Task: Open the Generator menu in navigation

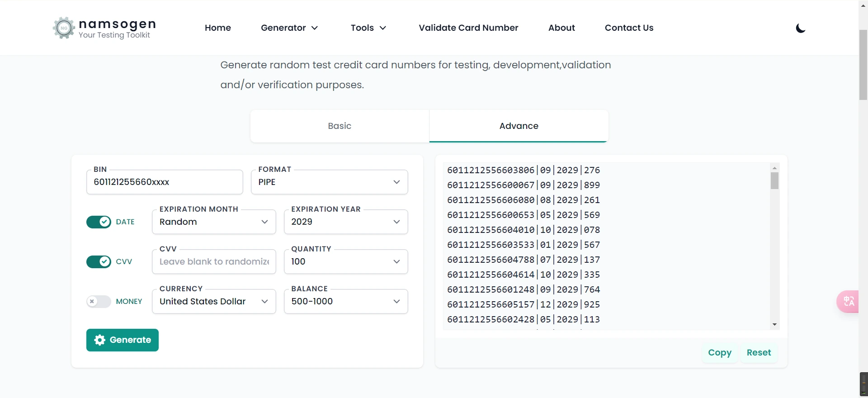Action: (x=289, y=28)
